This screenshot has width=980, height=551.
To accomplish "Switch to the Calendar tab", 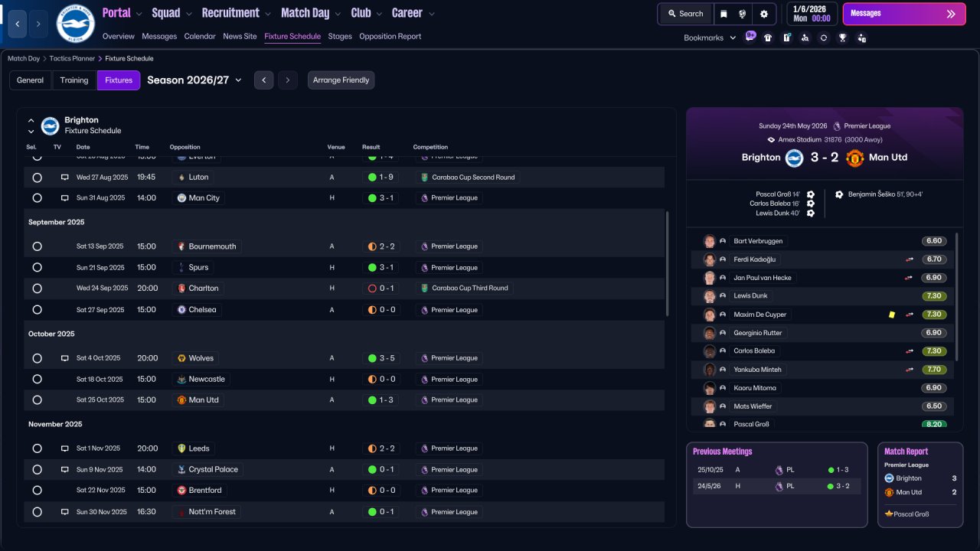I will pos(200,36).
